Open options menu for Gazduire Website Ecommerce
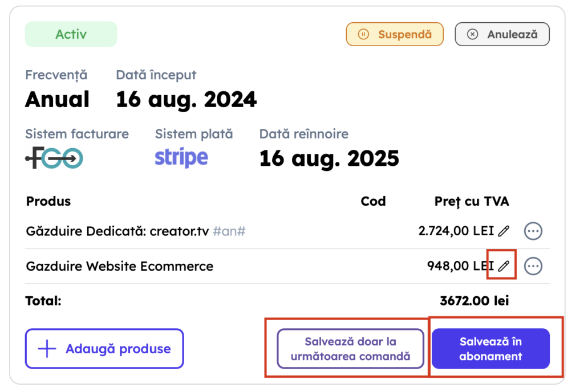The width and height of the screenshot is (584, 392). pyautogui.click(x=533, y=266)
